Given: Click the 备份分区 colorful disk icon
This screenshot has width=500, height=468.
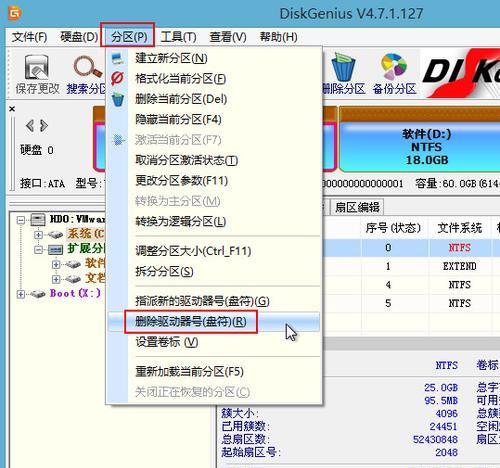Looking at the screenshot, I should click(x=394, y=74).
